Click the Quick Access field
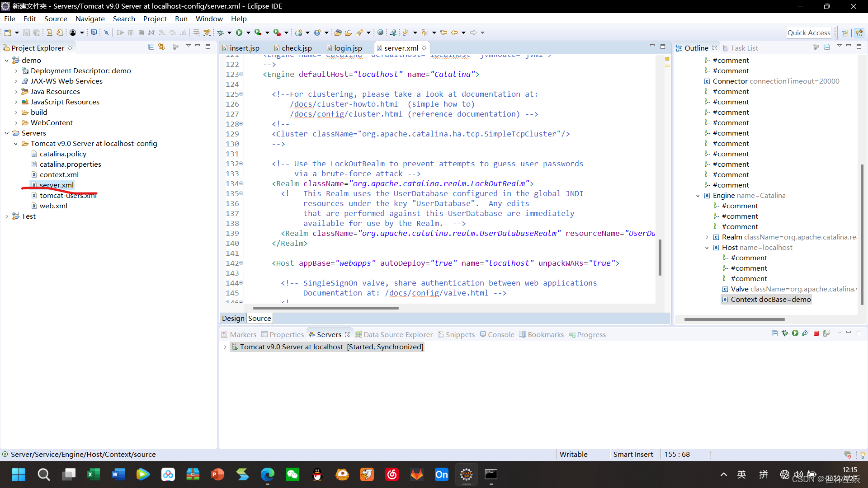 809,33
